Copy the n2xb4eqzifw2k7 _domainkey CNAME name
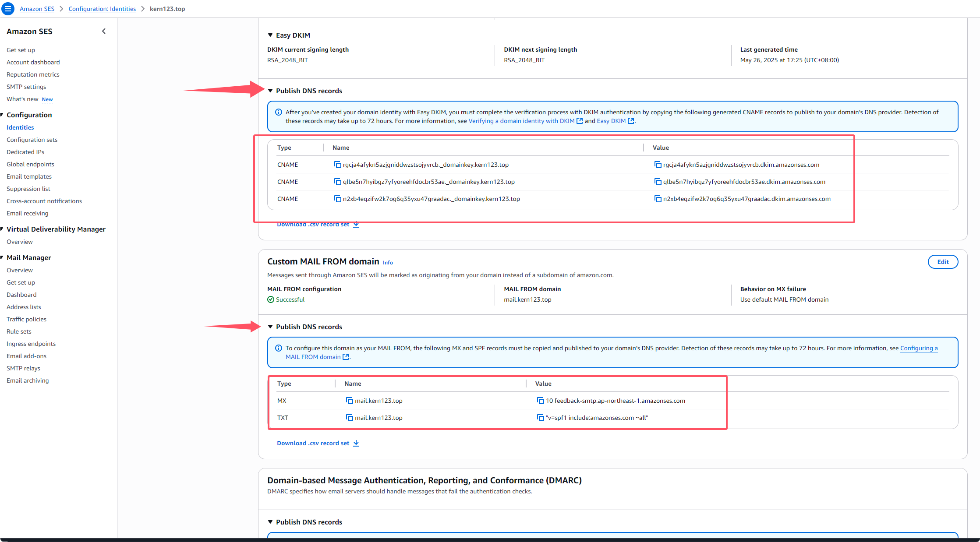Screen dimensions: 980x542 click(337, 199)
